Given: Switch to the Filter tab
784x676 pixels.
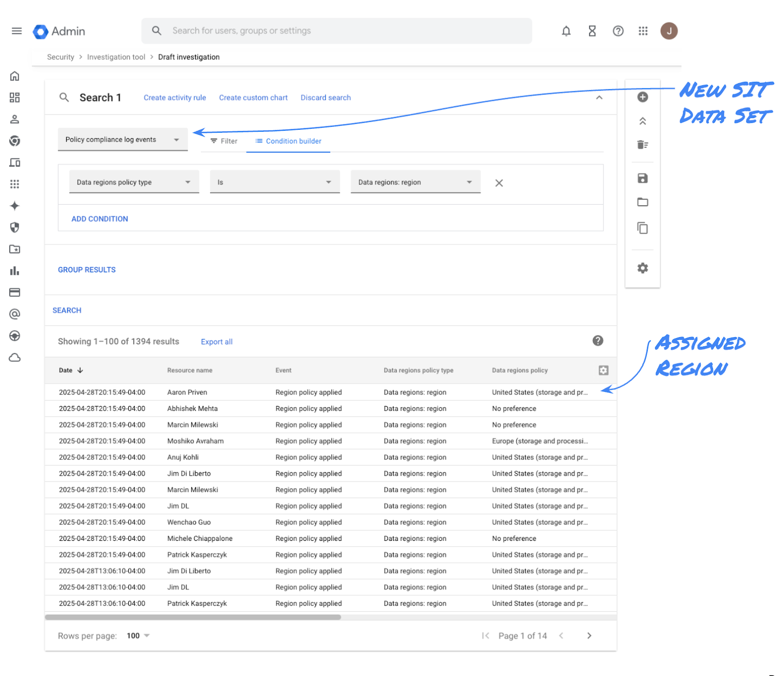Looking at the screenshot, I should tap(224, 141).
